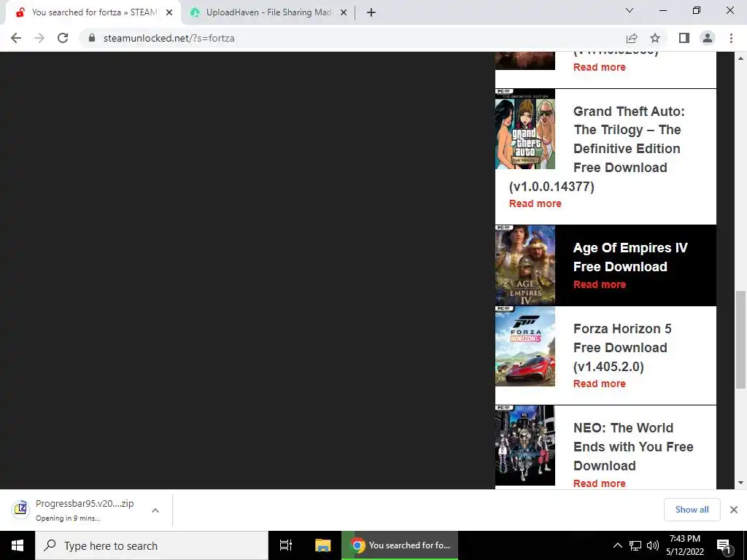Open Age Of Empires IV cover thumbnail
Screen dimensions: 747x560
coord(525,265)
